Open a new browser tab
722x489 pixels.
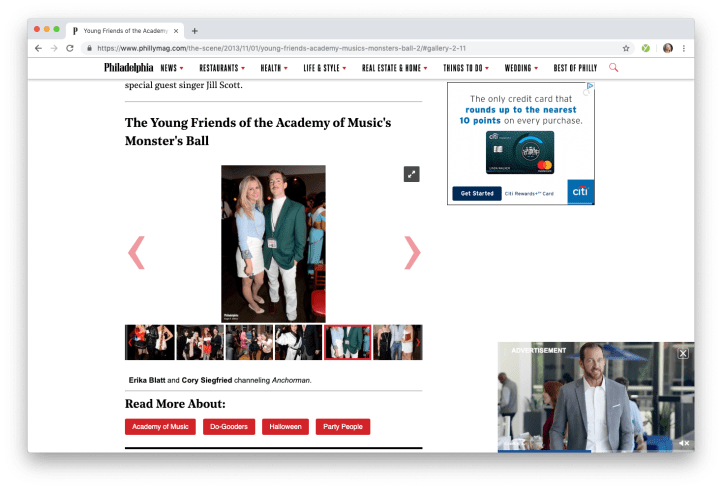(x=194, y=31)
